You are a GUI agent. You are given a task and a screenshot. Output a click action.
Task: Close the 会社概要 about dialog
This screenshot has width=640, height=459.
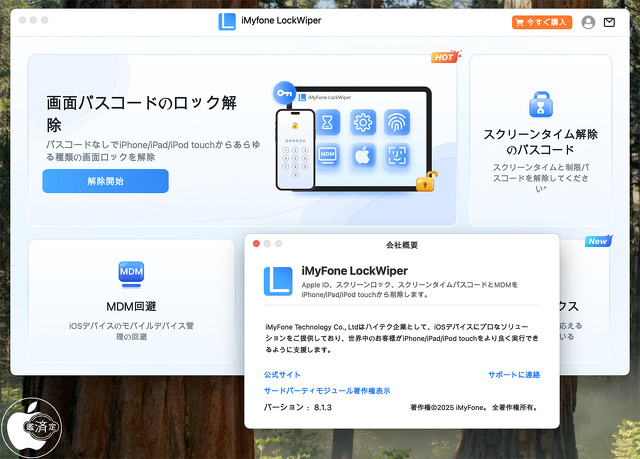point(256,244)
